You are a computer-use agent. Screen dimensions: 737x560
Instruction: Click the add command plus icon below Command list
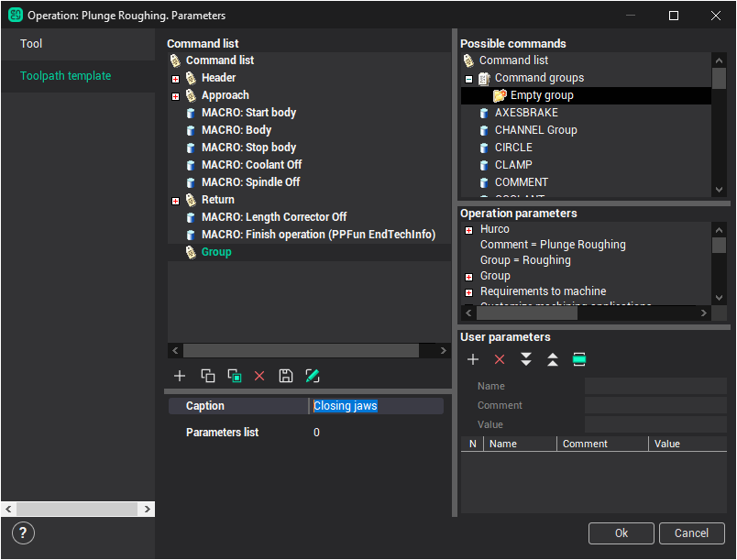pyautogui.click(x=180, y=376)
